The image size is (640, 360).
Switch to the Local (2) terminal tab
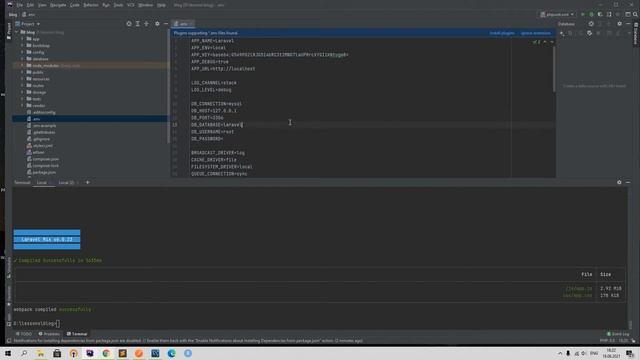point(66,182)
